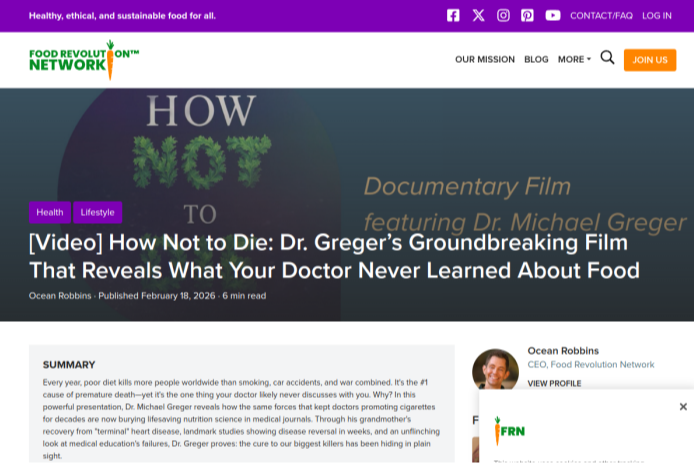Click the tagline 'Healthy, ethical, and sustainable food for all.'
The image size is (694, 463).
tap(122, 16)
